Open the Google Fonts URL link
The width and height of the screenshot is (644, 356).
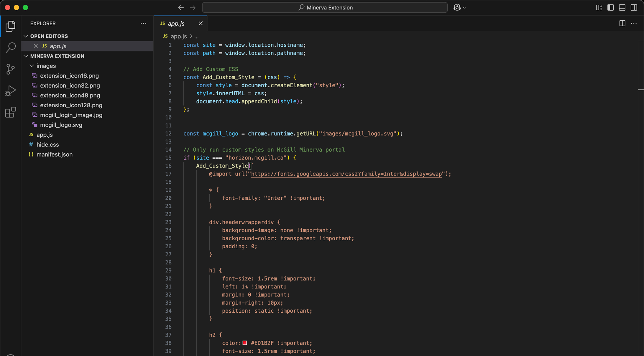click(x=346, y=174)
